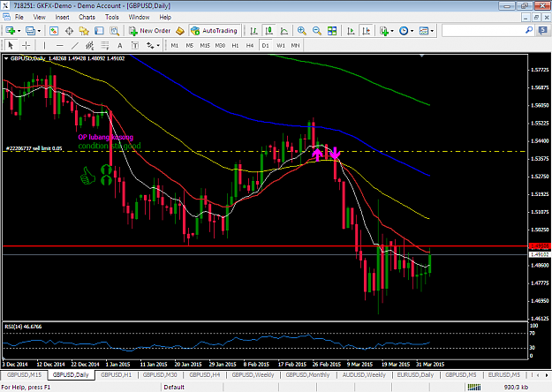
Task: Open the Insert menu
Action: (63, 17)
